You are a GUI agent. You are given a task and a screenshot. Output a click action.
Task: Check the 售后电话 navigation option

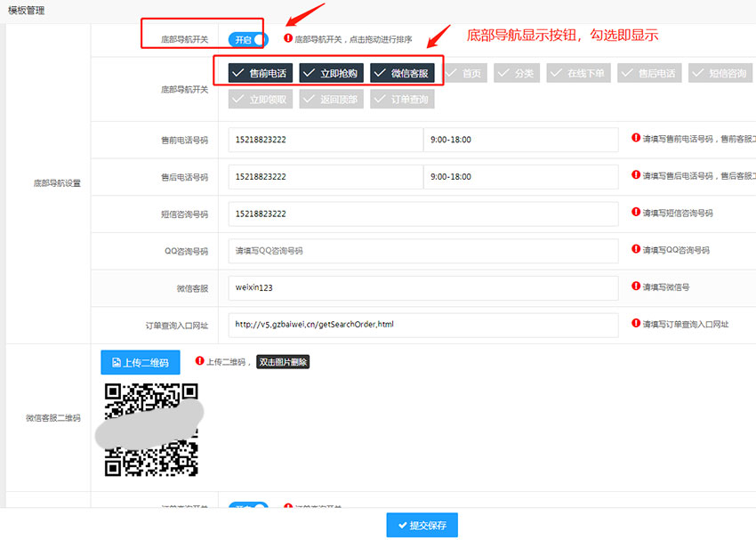[649, 73]
